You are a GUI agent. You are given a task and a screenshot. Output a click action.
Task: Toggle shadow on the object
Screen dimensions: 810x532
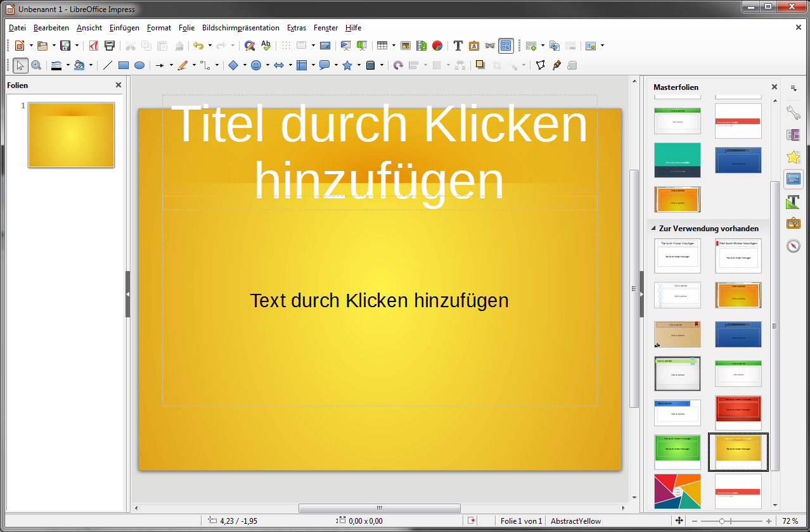click(x=480, y=65)
